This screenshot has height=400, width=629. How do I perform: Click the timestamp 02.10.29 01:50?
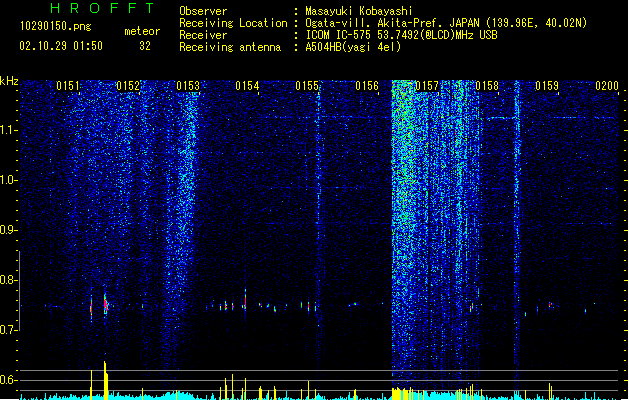coord(61,46)
